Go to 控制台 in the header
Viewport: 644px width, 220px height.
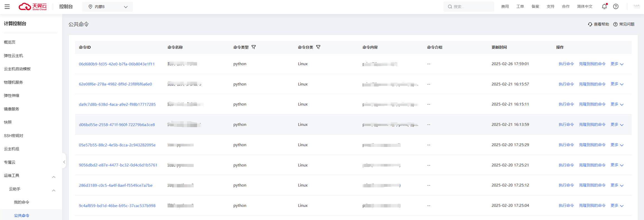[66, 7]
